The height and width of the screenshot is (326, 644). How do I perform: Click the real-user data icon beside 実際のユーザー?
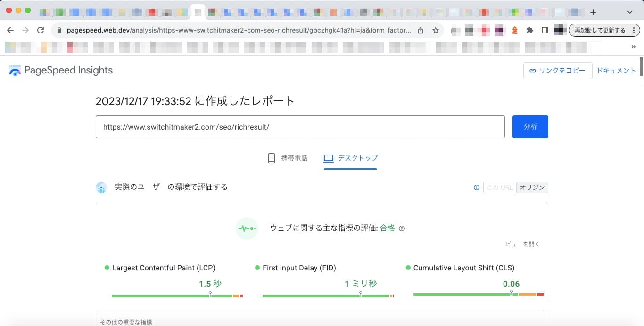[101, 187]
